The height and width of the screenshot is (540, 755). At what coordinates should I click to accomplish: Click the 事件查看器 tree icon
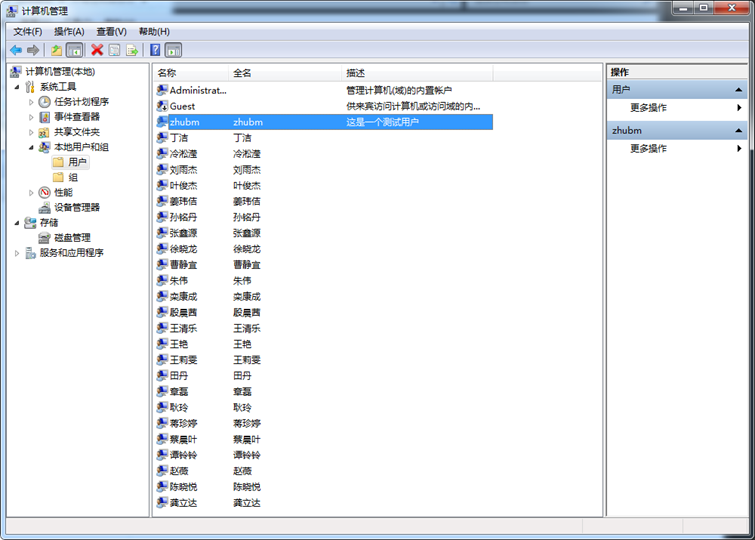coord(44,117)
